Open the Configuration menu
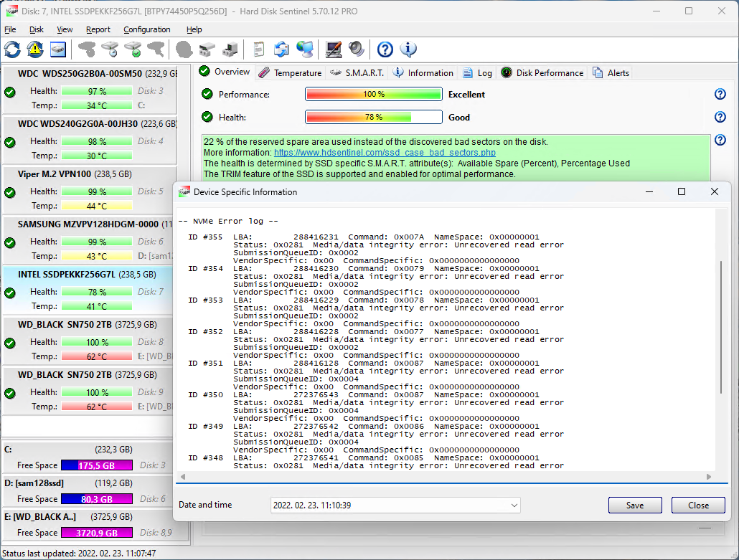739x560 pixels. click(147, 29)
